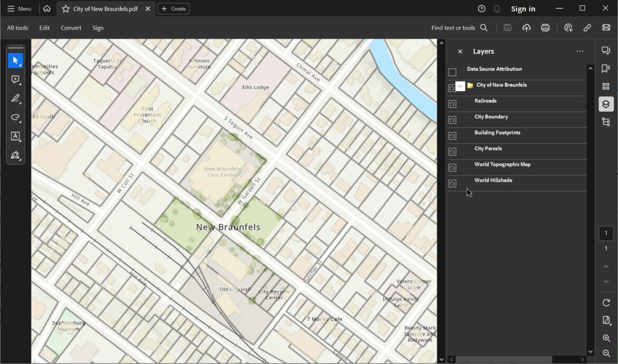Click the current page number box
Viewport: 618px width, 364px height.
pyautogui.click(x=606, y=233)
